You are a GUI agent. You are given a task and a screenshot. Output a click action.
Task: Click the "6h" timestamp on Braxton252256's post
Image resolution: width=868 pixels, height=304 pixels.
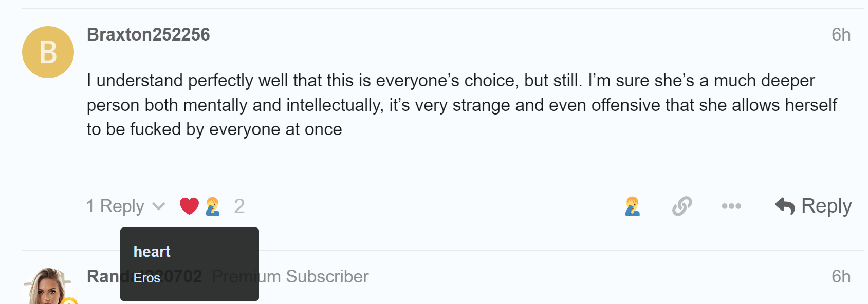(841, 35)
